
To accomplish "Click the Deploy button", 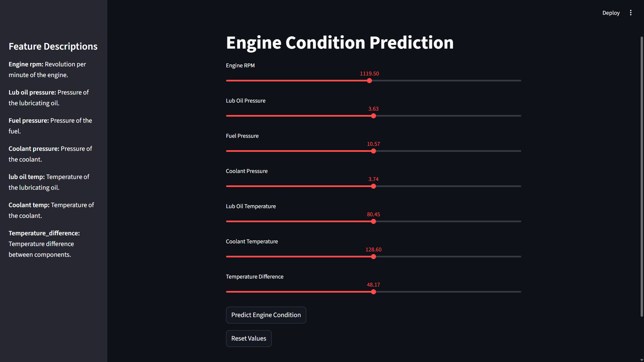I will pos(611,13).
